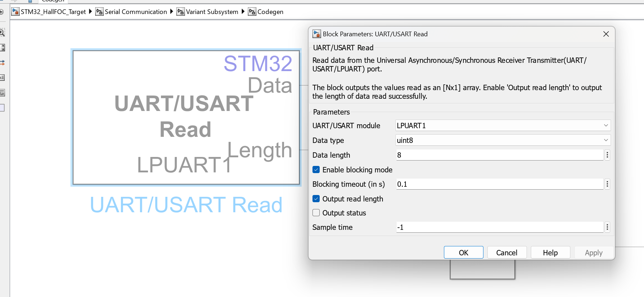Click the STM32_HallFOC_Target model icon in breadcrumb
This screenshot has width=644, height=297.
coord(15,12)
